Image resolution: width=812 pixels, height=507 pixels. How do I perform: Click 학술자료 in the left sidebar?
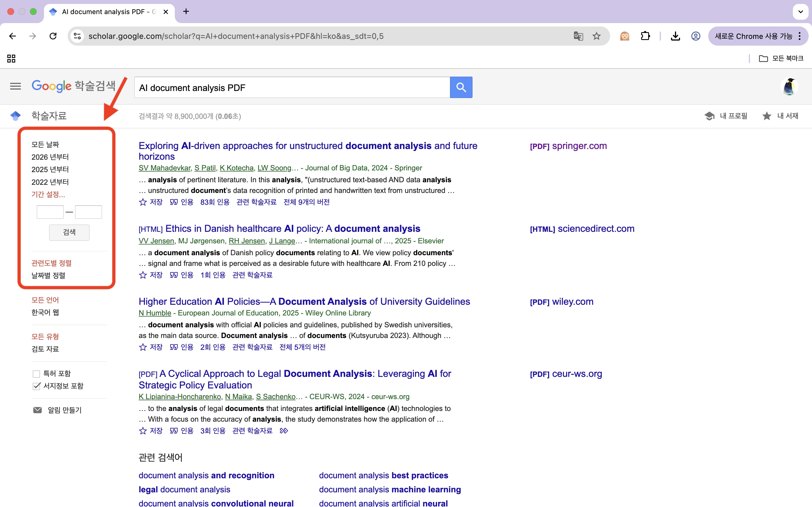(x=49, y=116)
